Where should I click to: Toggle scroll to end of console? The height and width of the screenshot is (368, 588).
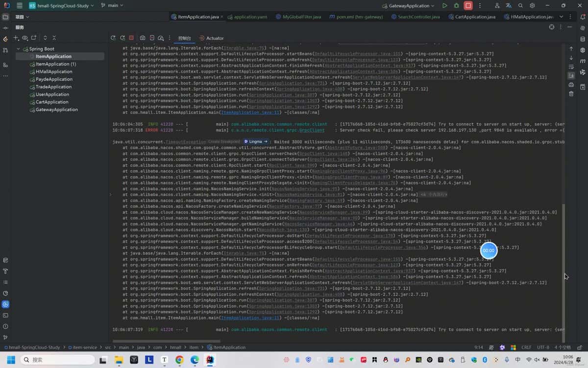point(571,76)
